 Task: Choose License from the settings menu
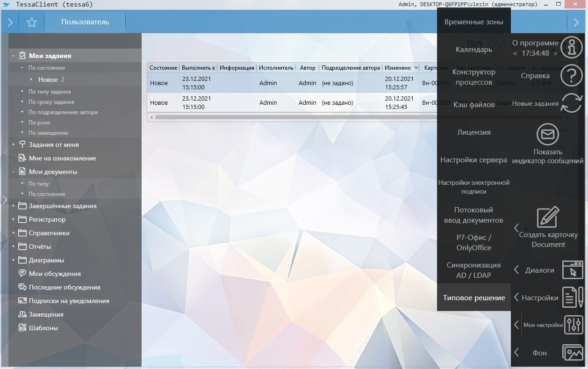[x=473, y=132]
